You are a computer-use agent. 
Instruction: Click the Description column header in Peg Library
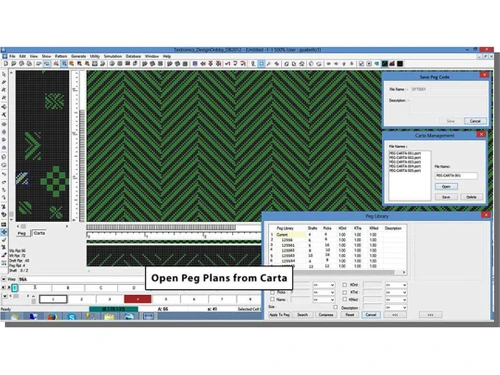[x=393, y=228]
